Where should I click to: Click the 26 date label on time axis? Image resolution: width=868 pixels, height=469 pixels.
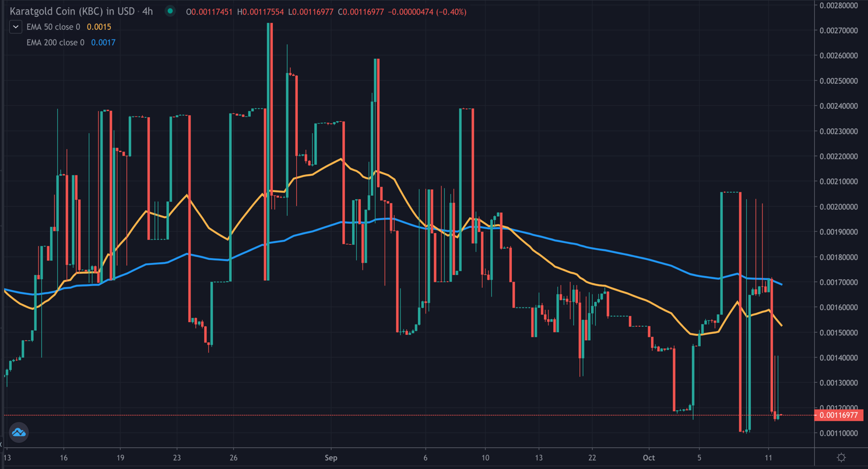tap(233, 458)
